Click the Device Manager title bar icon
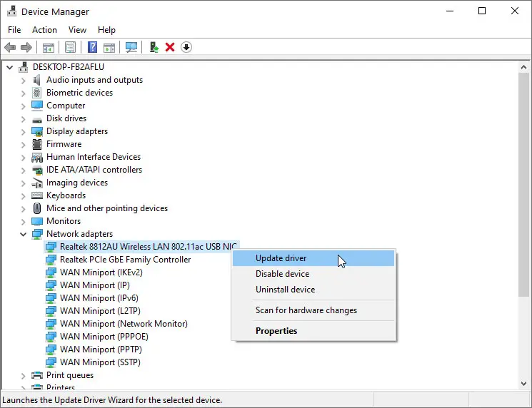532x408 pixels. click(12, 11)
